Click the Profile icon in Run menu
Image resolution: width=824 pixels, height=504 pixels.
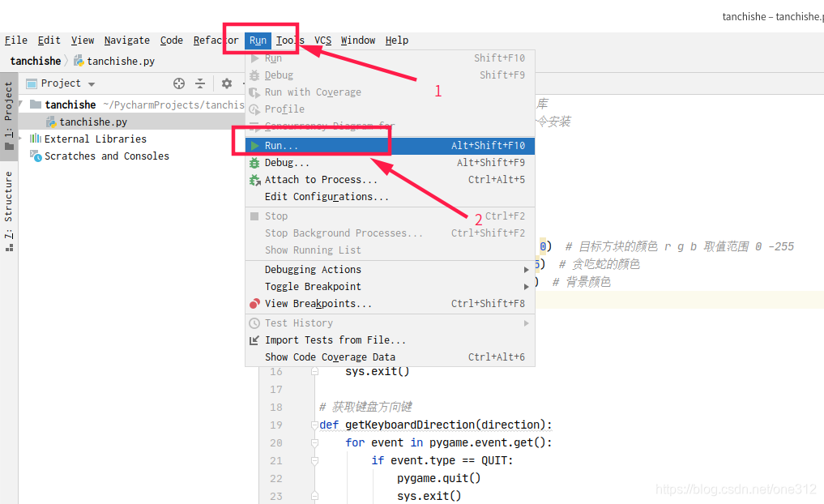click(254, 109)
